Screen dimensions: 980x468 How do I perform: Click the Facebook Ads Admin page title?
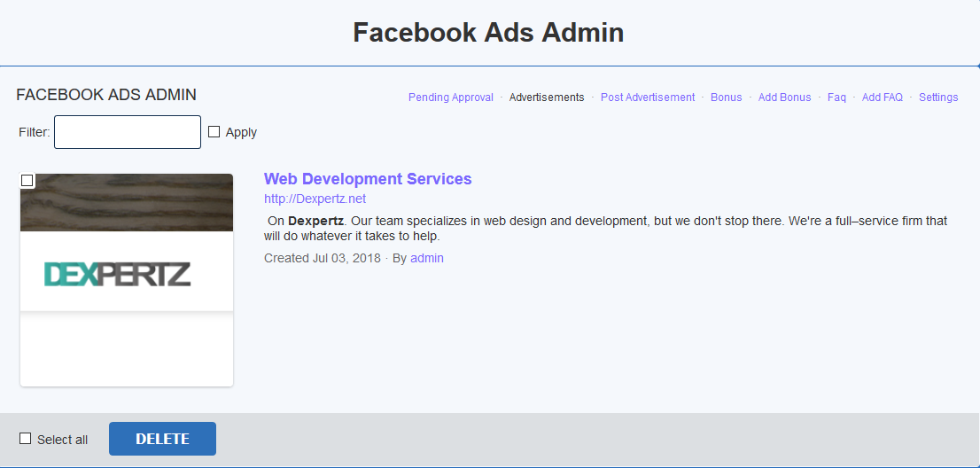[489, 33]
